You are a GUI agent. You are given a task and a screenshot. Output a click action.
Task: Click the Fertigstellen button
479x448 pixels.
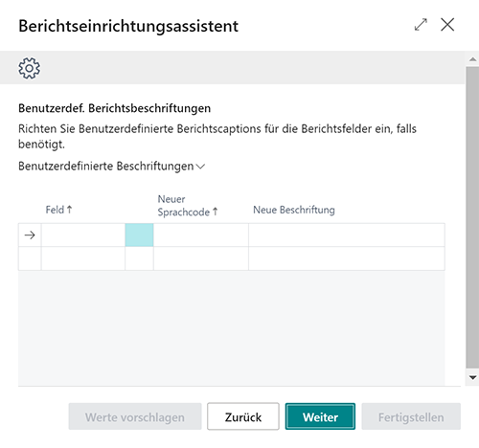[411, 416]
